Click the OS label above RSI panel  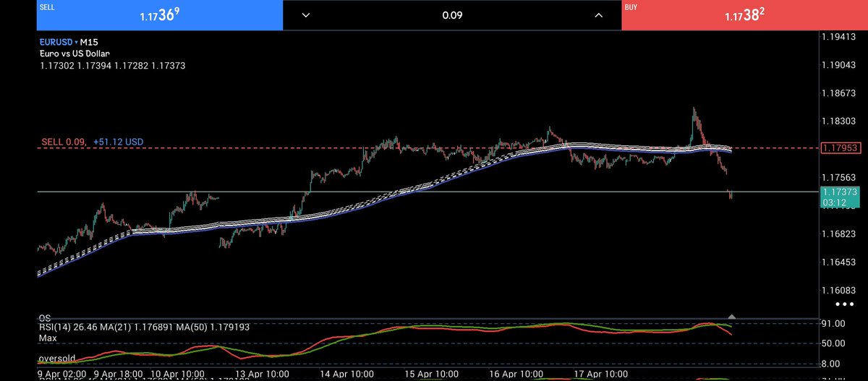(x=45, y=317)
